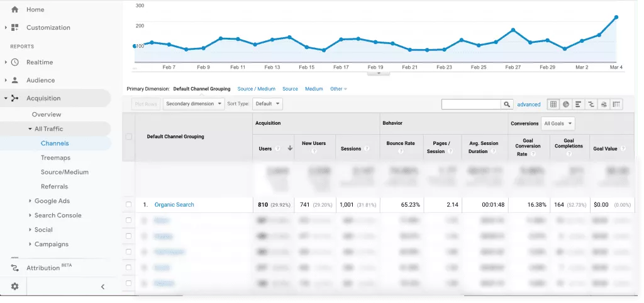Image resolution: width=644 pixels, height=303 pixels.
Task: Click the help icon under Goal Completions
Action: (x=569, y=154)
